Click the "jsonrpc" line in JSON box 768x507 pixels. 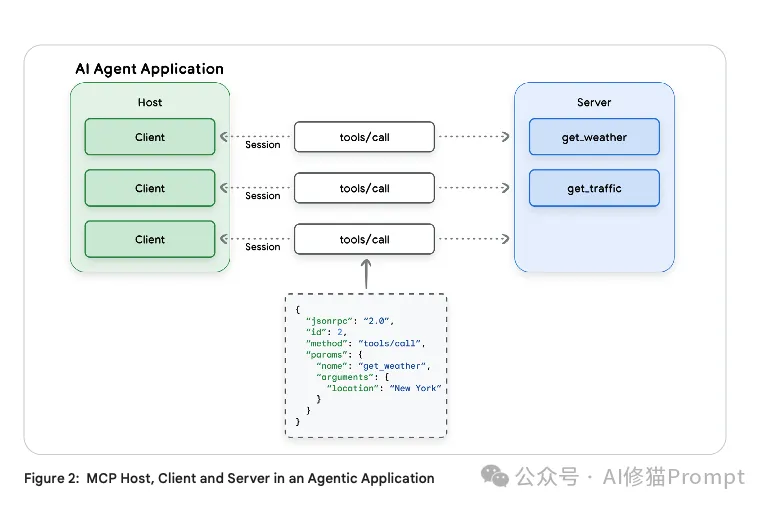[x=350, y=320]
